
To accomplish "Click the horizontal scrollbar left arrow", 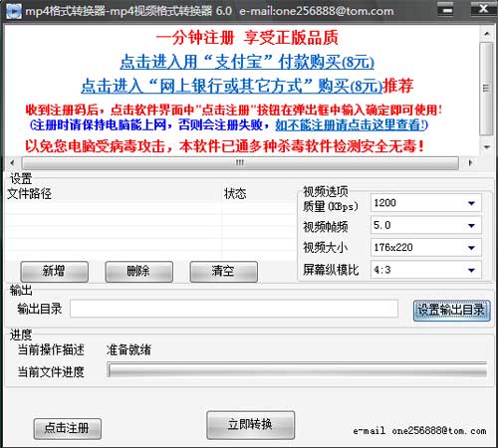I will (x=12, y=163).
